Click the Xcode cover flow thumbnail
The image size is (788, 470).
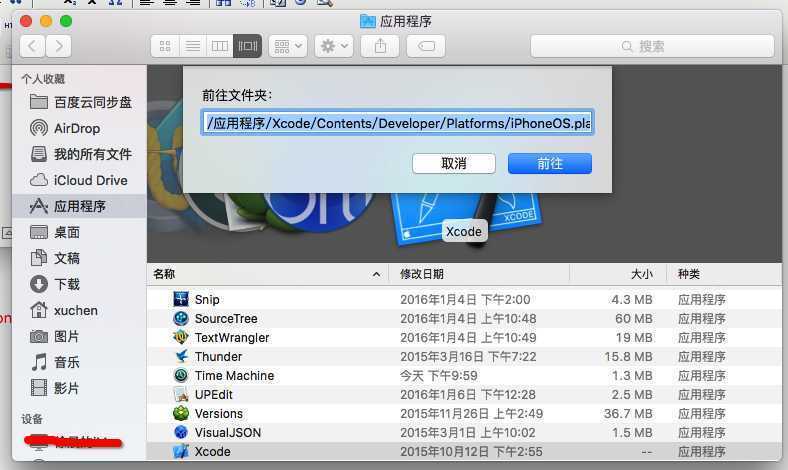pyautogui.click(x=465, y=219)
